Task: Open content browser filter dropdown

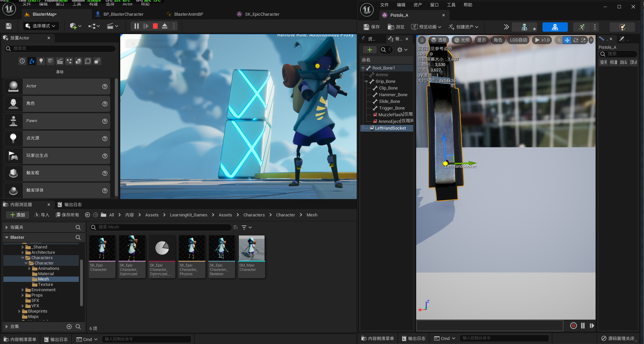Action: (247, 227)
